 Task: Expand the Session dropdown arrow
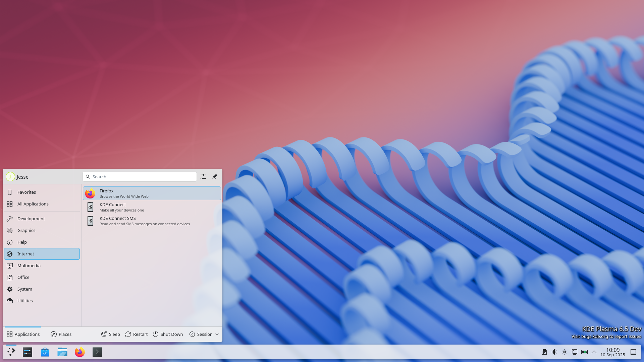tap(217, 334)
